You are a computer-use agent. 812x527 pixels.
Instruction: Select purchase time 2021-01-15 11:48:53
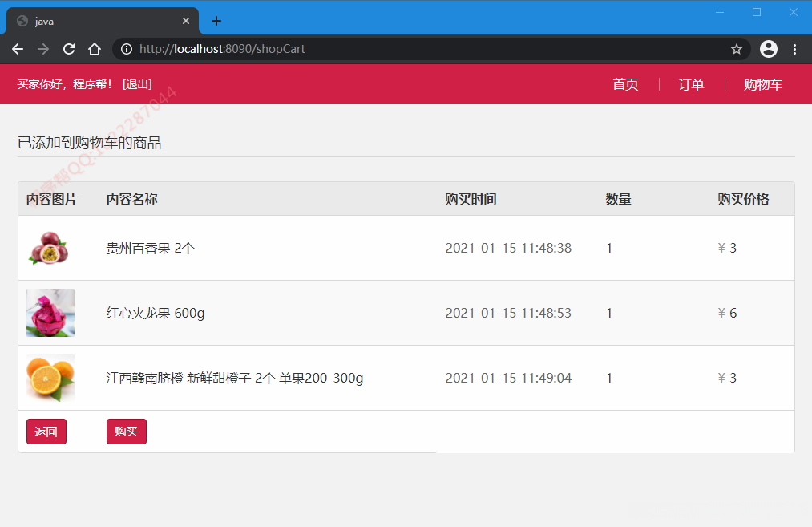click(508, 313)
